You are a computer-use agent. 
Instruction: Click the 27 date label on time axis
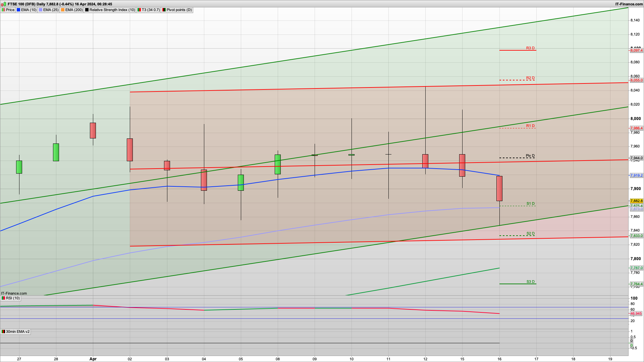[19, 359]
